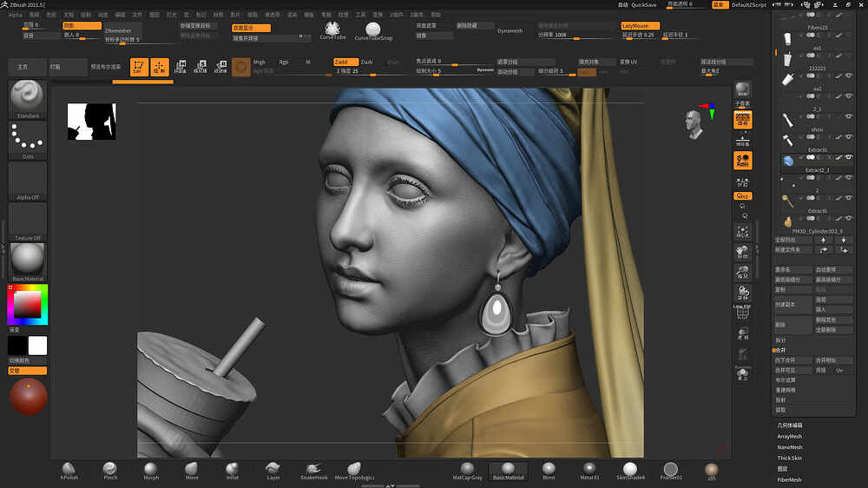The height and width of the screenshot is (488, 868).
Task: Toggle the Draw mode button next to Edit
Action: (x=160, y=67)
